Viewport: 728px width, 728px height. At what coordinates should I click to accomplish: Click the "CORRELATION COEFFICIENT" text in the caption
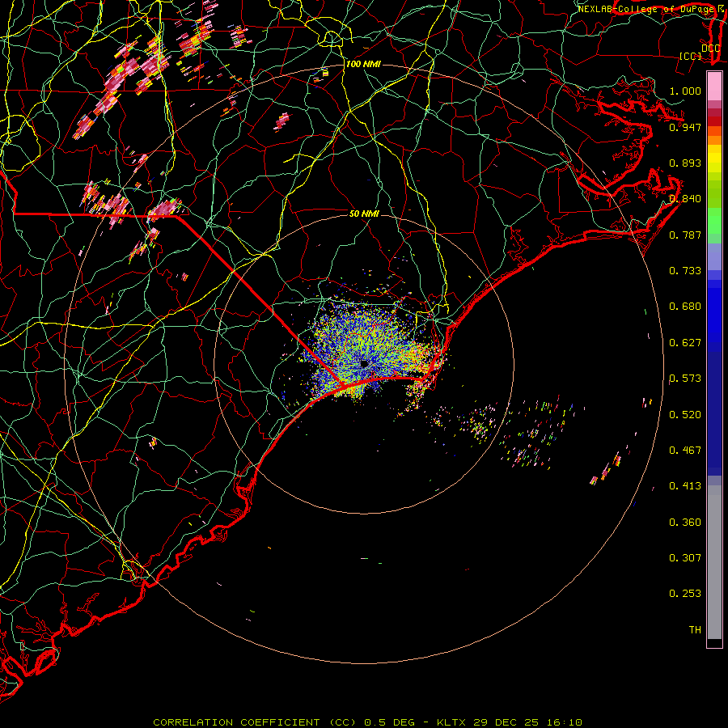pos(236,722)
